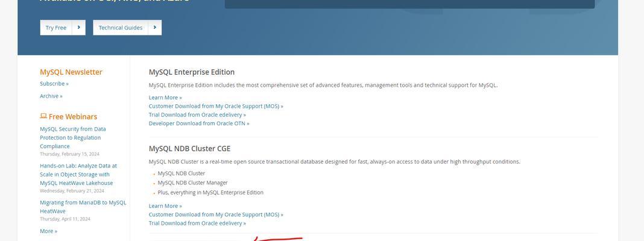The height and width of the screenshot is (241, 644).
Task: Click Learn More under MySQL NDB Cluster CGE
Action: pos(165,205)
